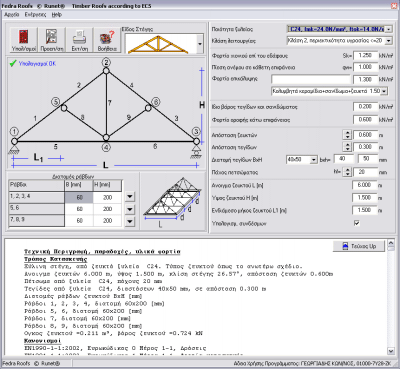Screen dimensions: 400x369
Task: Click the report scrollbar down arrow
Action: click(x=391, y=351)
